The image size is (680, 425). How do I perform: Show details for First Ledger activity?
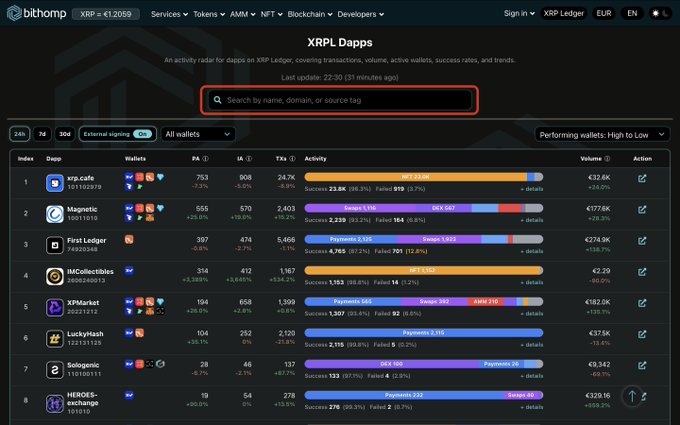532,252
